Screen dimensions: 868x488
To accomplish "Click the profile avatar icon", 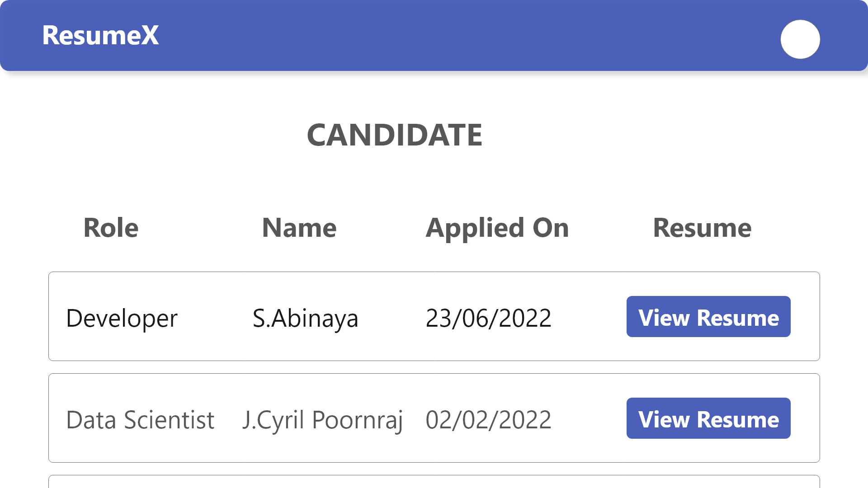I will (x=800, y=40).
